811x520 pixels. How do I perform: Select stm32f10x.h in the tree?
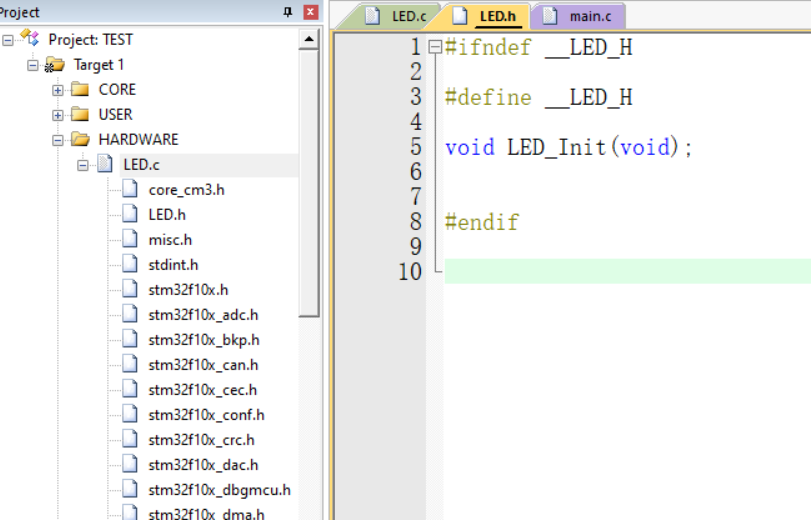click(x=188, y=290)
